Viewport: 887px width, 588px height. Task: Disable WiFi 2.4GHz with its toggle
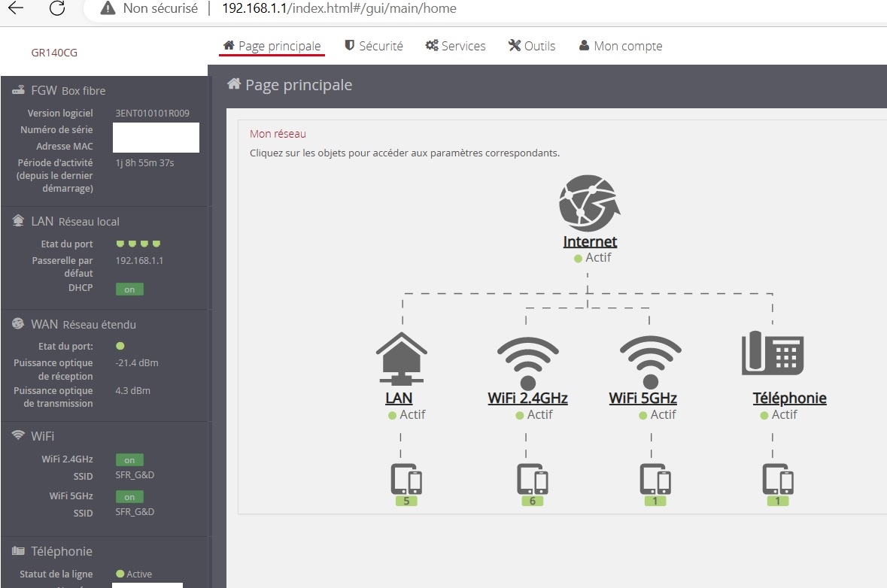pos(129,459)
